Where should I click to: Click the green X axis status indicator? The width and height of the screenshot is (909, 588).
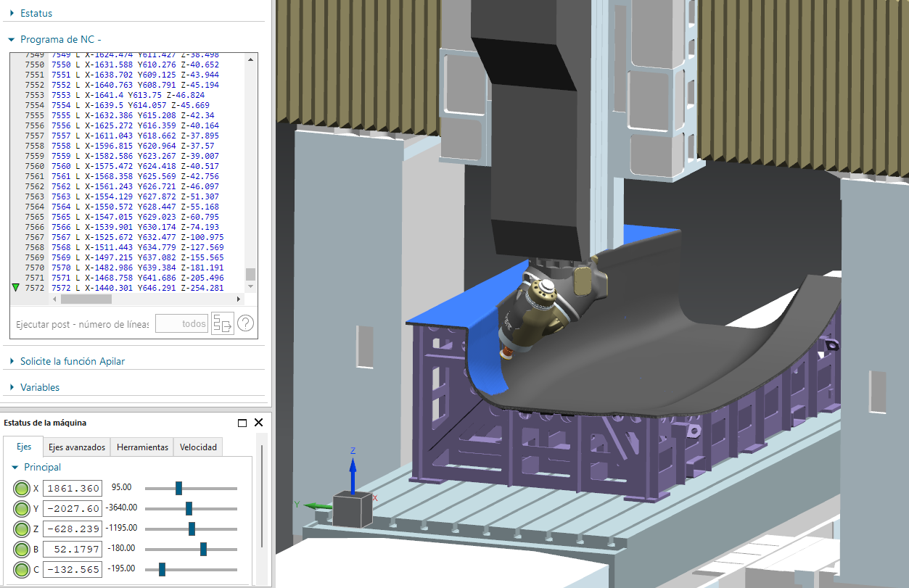(x=22, y=489)
